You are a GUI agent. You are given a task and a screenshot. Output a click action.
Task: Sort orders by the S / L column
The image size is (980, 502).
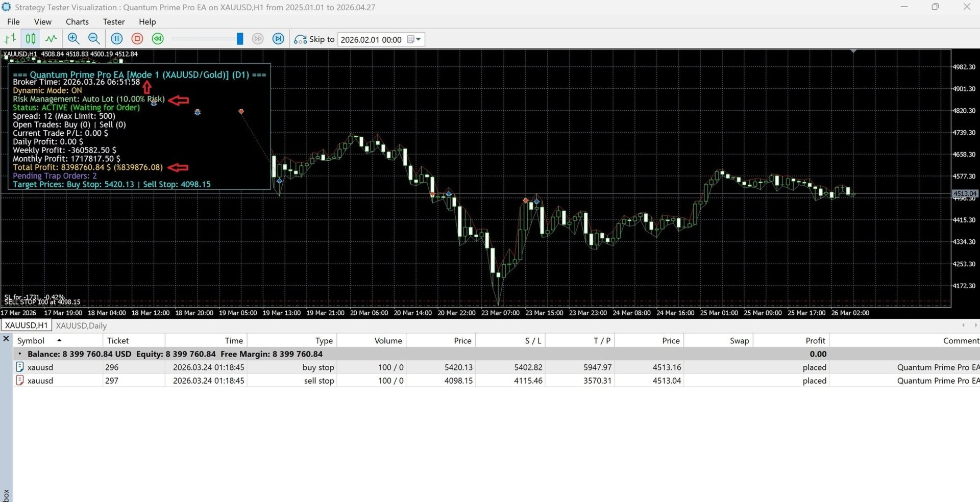click(x=510, y=341)
